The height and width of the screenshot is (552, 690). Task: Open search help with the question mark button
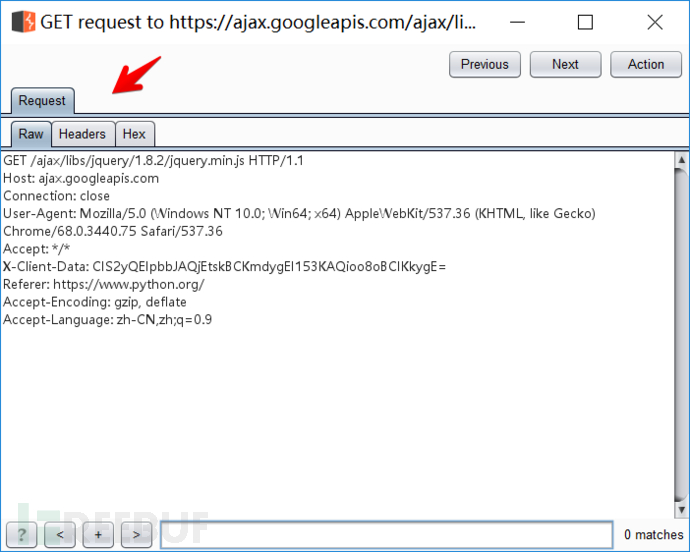[22, 535]
